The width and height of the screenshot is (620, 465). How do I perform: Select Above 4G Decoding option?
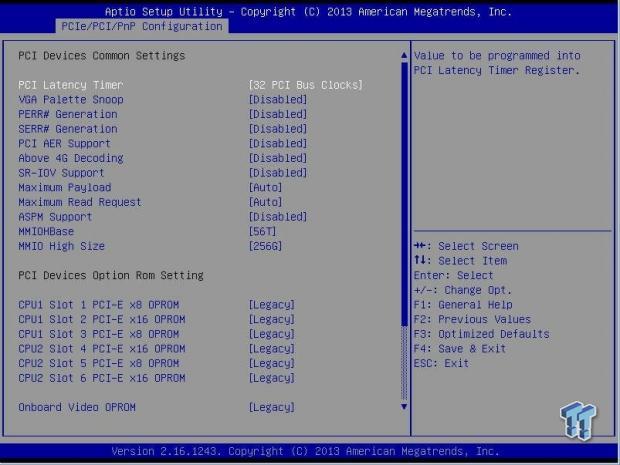pyautogui.click(x=71, y=158)
